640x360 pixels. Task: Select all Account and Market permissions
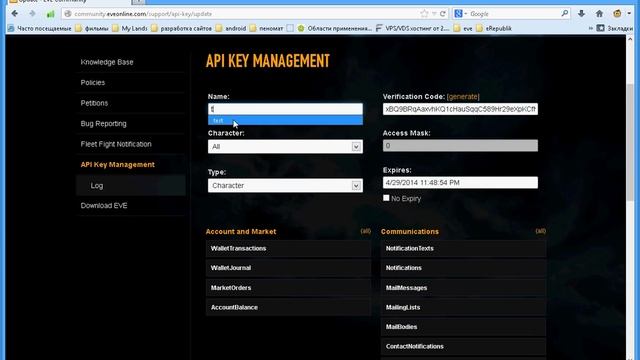366,231
